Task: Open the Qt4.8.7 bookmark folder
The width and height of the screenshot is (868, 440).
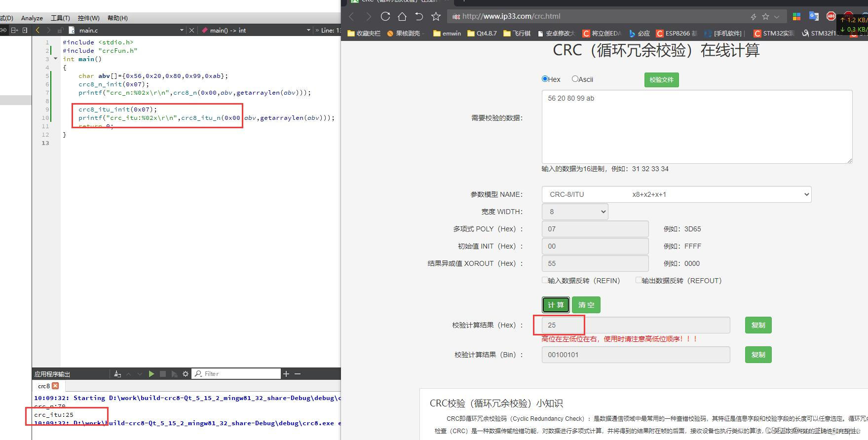Action: click(482, 34)
